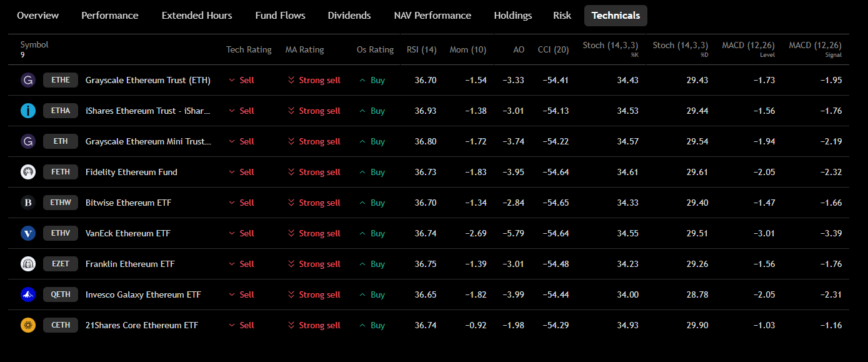The width and height of the screenshot is (868, 362).
Task: Click the EZET ticker badge
Action: tap(61, 264)
